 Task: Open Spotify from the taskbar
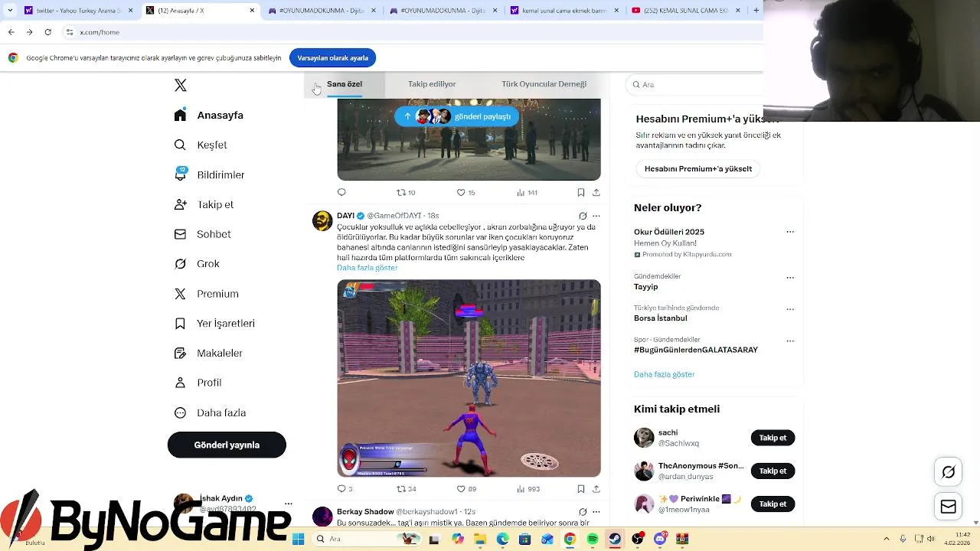[x=592, y=539]
